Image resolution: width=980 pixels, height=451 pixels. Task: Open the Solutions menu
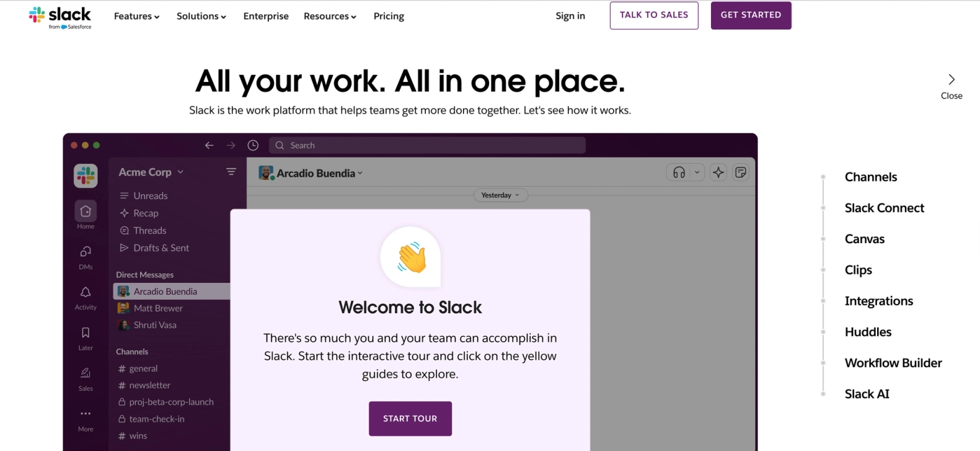201,16
